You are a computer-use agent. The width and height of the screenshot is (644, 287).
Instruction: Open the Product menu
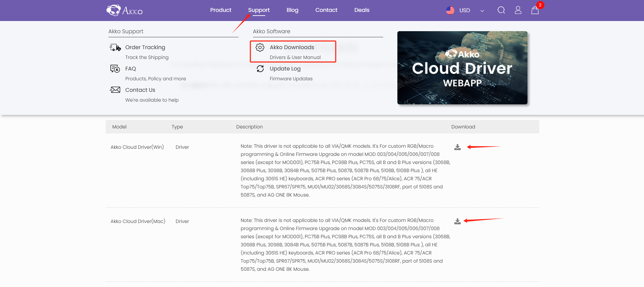click(x=221, y=10)
